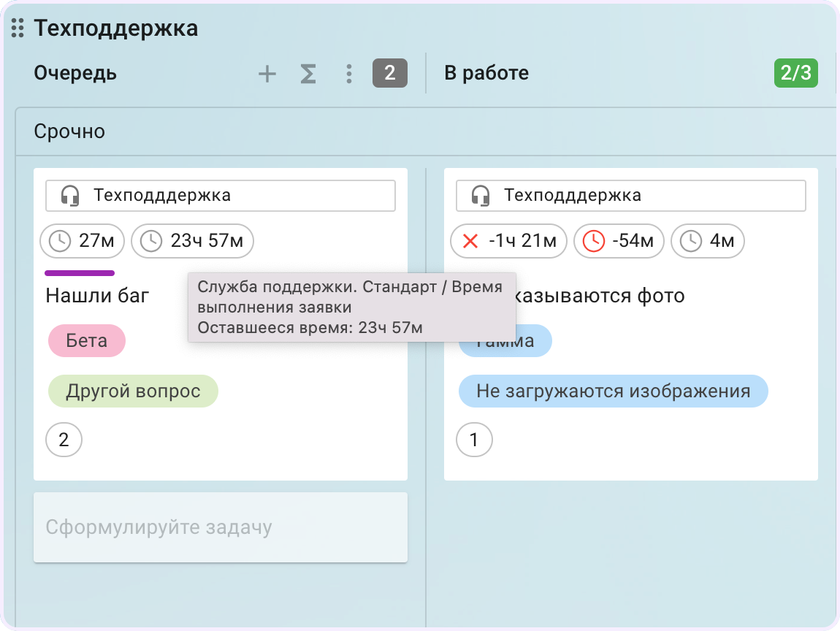Viewport: 840px width, 631px height.
Task: Click the comment counter 2 on Нашли баг
Action: point(64,440)
